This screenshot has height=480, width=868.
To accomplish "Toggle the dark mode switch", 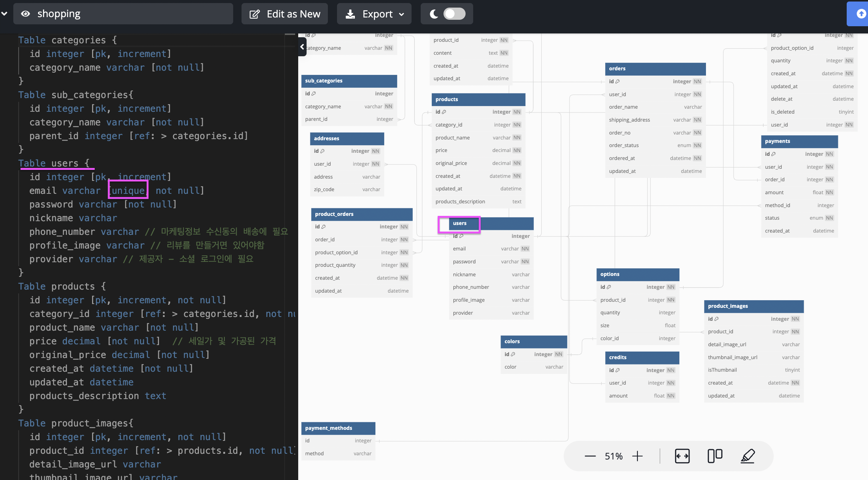I will (454, 14).
